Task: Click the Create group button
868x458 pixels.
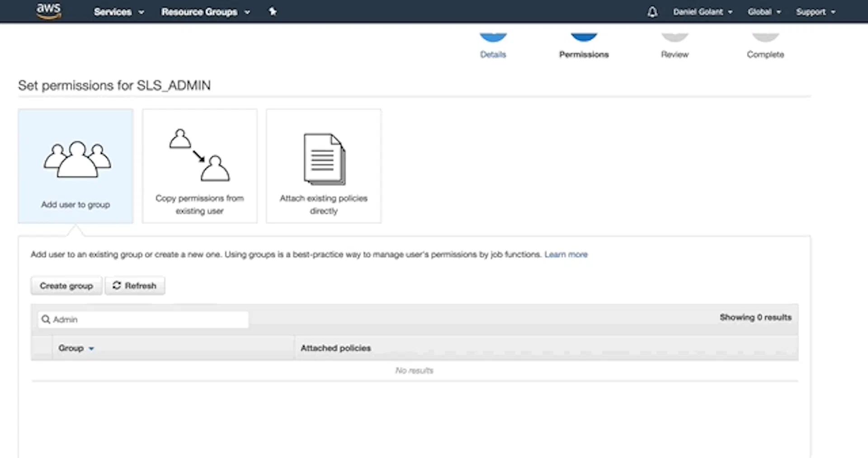Action: (66, 286)
